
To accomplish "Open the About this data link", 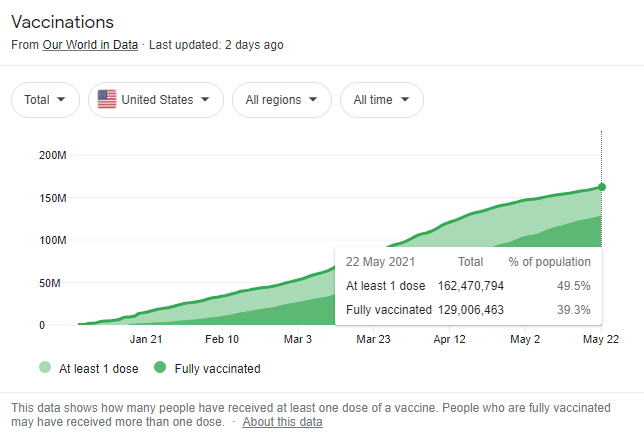I will tap(282, 422).
